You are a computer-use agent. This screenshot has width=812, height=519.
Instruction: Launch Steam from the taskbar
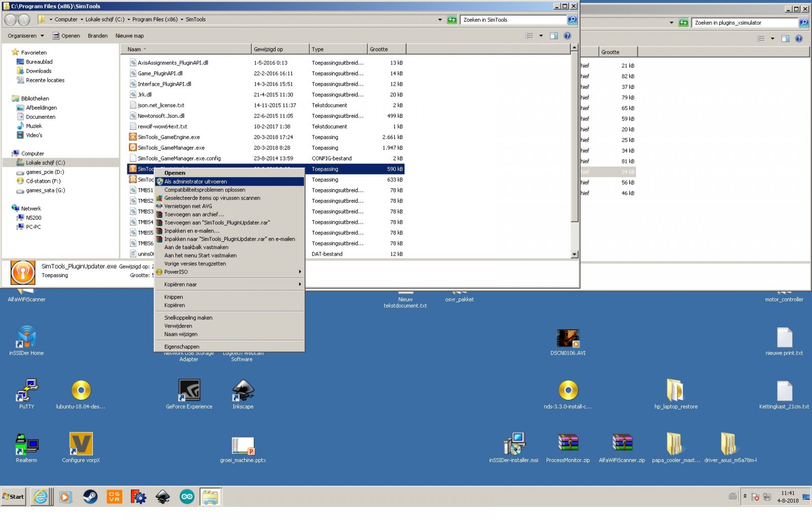(x=90, y=497)
